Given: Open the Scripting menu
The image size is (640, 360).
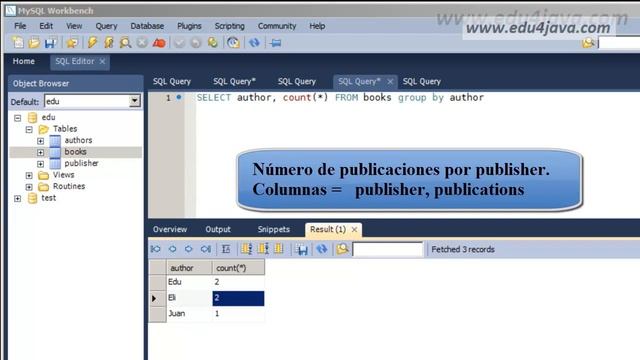Looking at the screenshot, I should click(x=229, y=26).
